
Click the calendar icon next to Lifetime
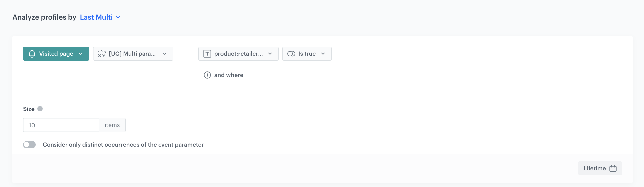[x=613, y=168]
